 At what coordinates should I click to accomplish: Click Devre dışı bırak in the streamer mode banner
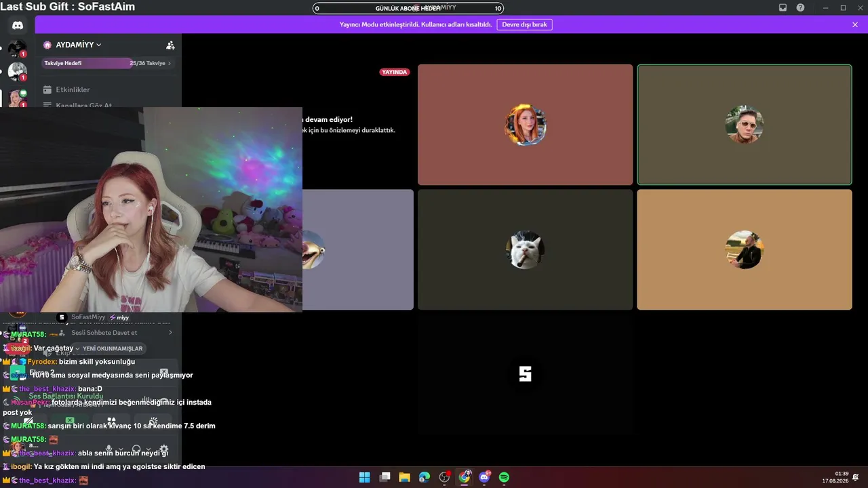click(x=524, y=24)
